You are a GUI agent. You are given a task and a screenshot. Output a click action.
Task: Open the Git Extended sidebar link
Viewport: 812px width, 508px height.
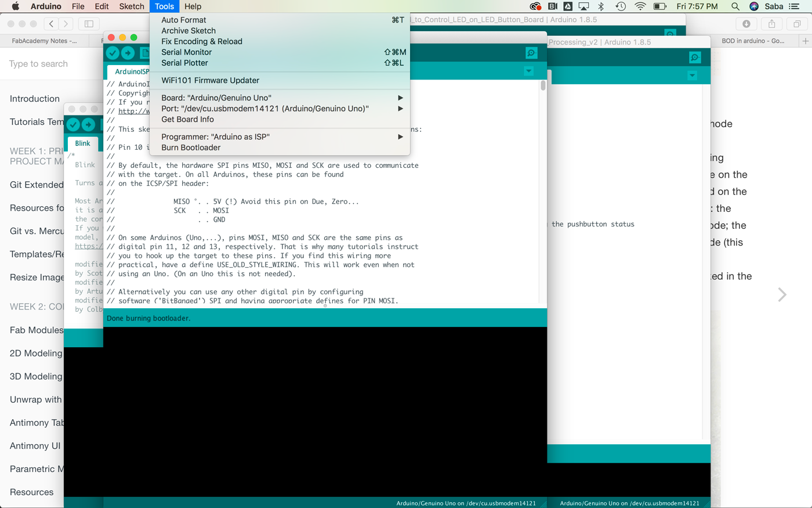37,185
